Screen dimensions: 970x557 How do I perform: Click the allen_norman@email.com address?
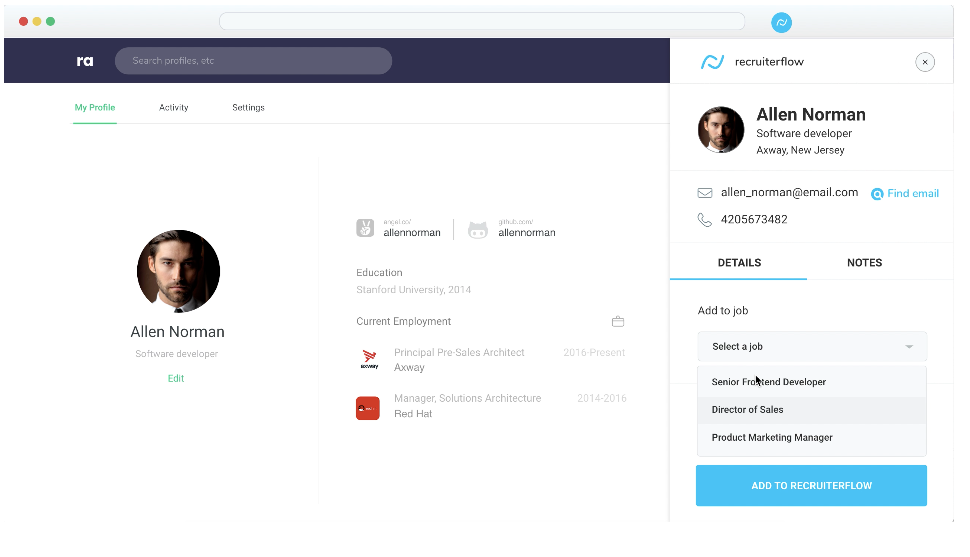pyautogui.click(x=789, y=192)
